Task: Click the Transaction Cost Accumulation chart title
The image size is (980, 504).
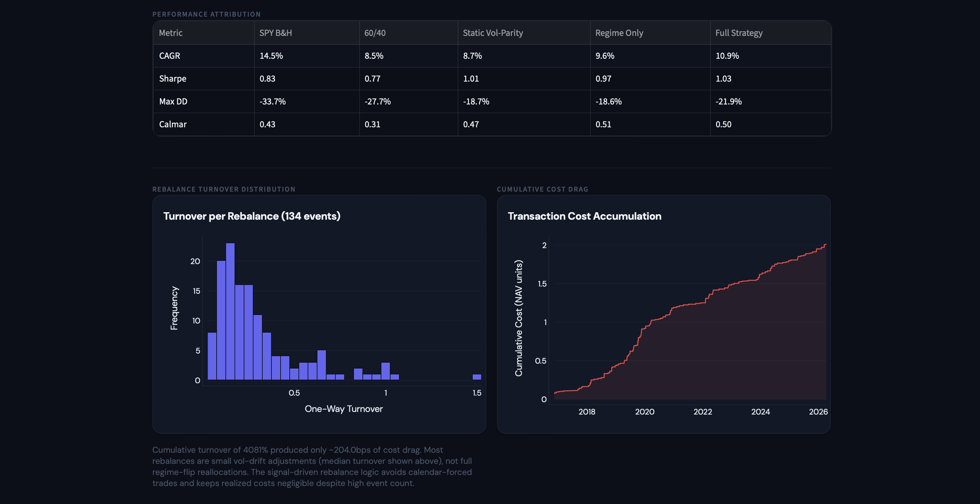Action: [x=584, y=216]
